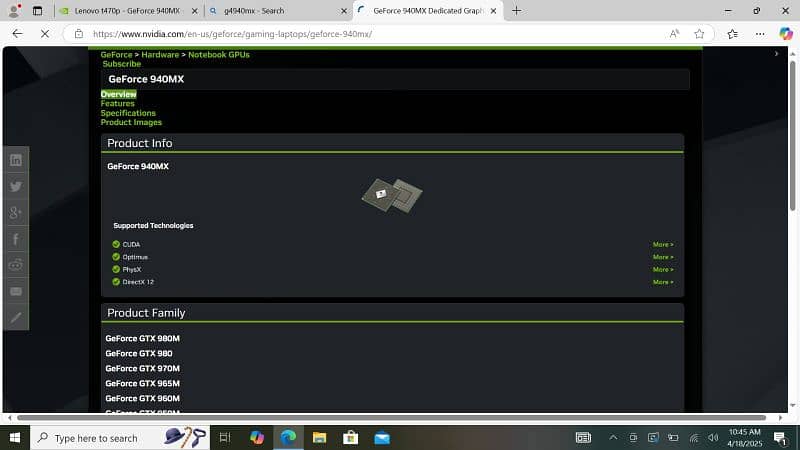Open a new browser tab
The width and height of the screenshot is (800, 450).
(x=516, y=10)
